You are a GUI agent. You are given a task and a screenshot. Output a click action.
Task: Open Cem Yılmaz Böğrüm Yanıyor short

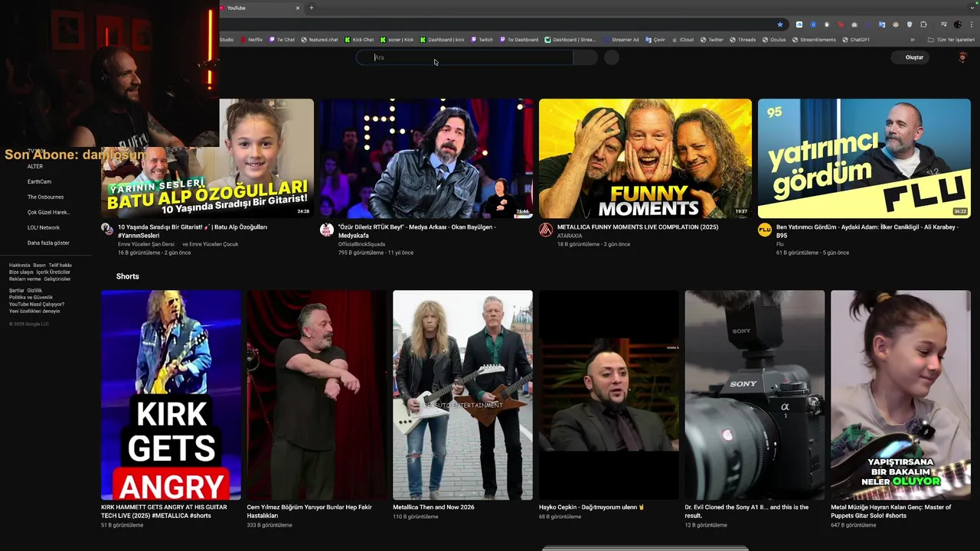point(317,395)
